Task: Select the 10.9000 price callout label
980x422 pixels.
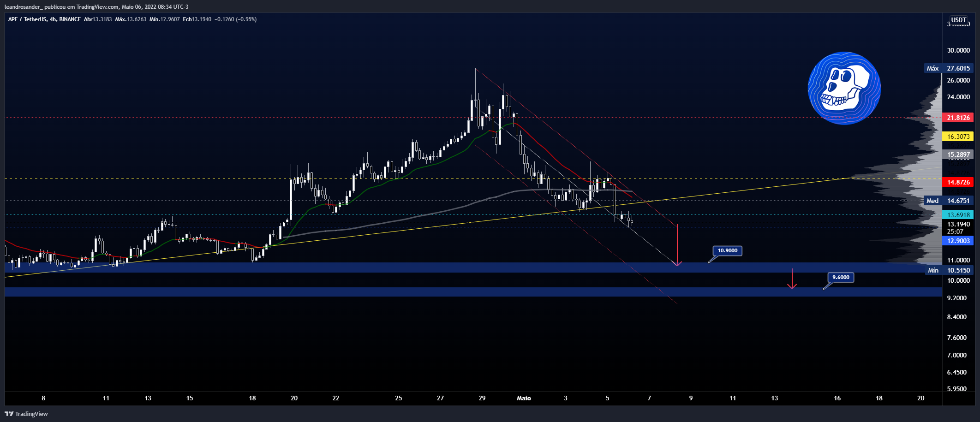Action: click(x=728, y=250)
